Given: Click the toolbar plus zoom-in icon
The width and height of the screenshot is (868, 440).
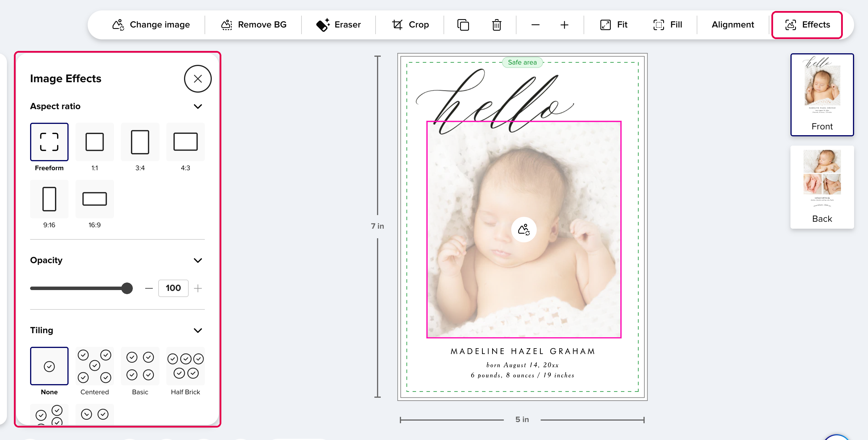Looking at the screenshot, I should 564,25.
